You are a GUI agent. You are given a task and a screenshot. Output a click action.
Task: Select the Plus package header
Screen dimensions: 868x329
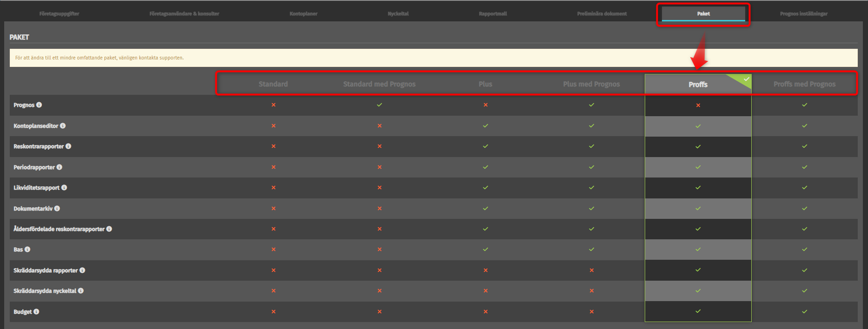click(x=485, y=84)
